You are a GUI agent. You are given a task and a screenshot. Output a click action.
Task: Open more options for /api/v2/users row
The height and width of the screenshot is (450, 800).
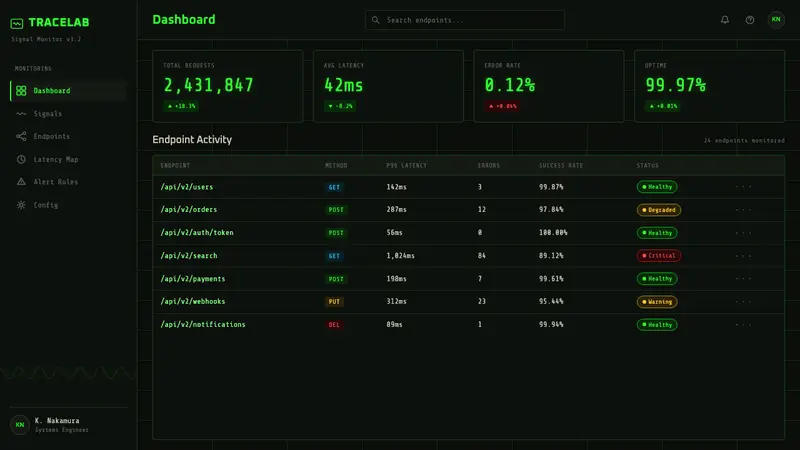tap(743, 187)
